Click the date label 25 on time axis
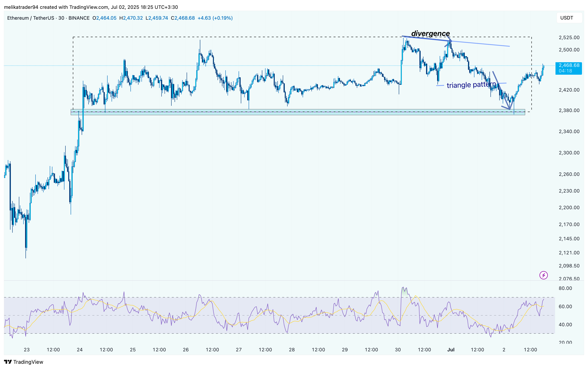 click(x=133, y=350)
